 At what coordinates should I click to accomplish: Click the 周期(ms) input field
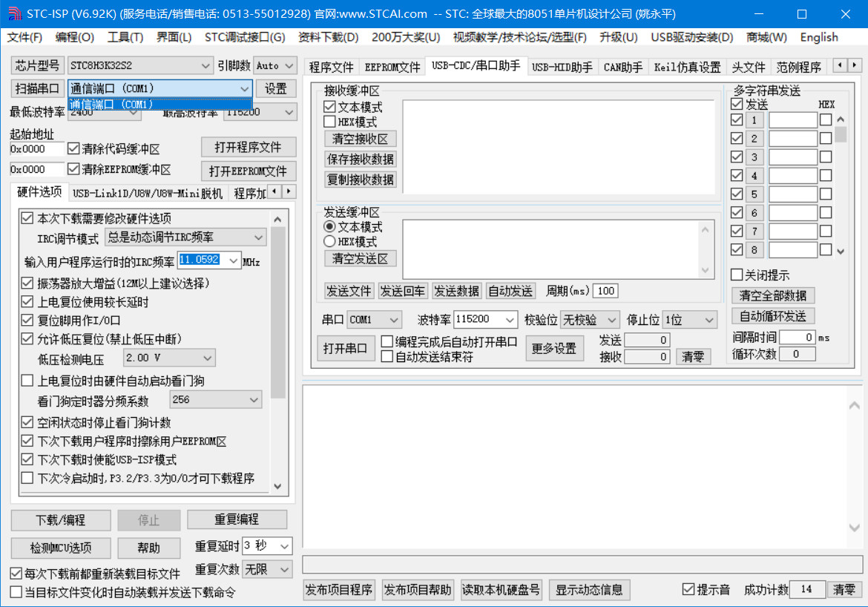coord(605,291)
